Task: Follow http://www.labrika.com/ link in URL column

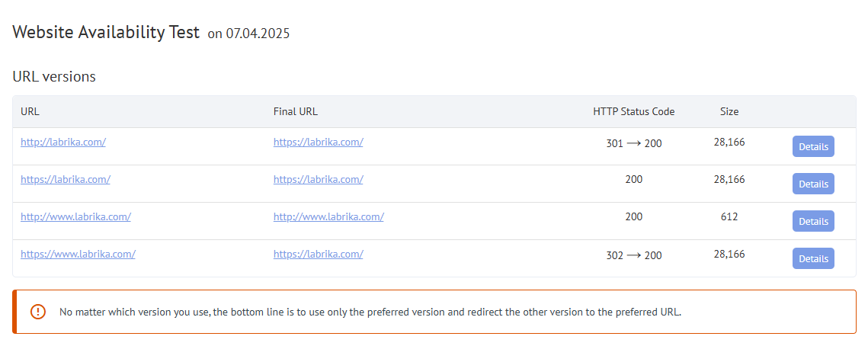Action: [x=76, y=216]
